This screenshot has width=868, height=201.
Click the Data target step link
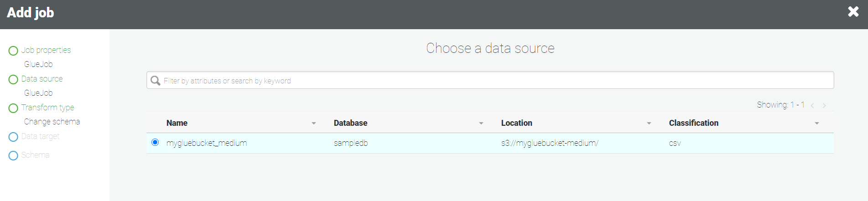coord(40,136)
